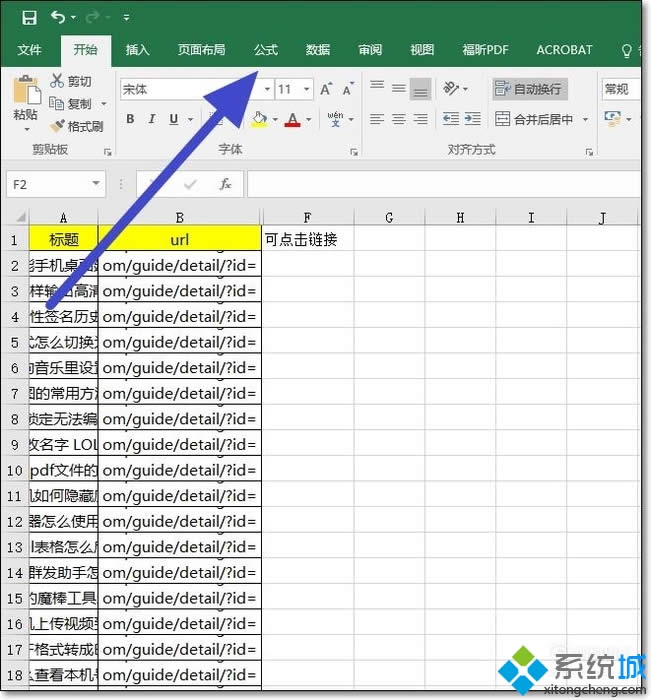Click the text orientation icon
The image size is (651, 700).
click(x=451, y=88)
